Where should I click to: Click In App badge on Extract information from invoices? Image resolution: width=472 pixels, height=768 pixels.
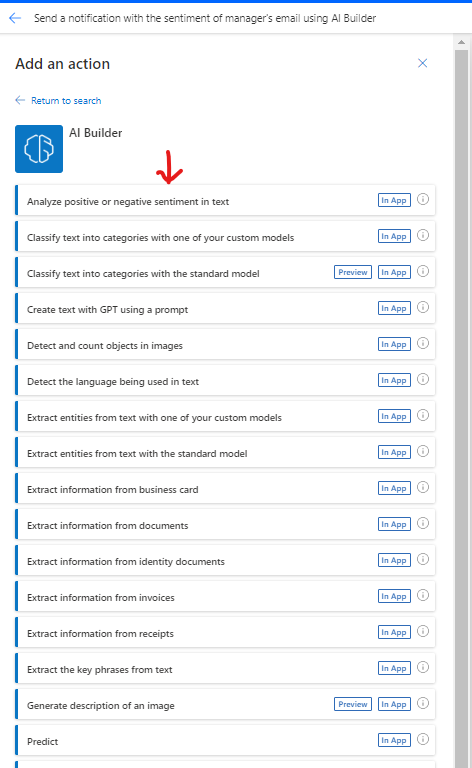[x=394, y=597]
